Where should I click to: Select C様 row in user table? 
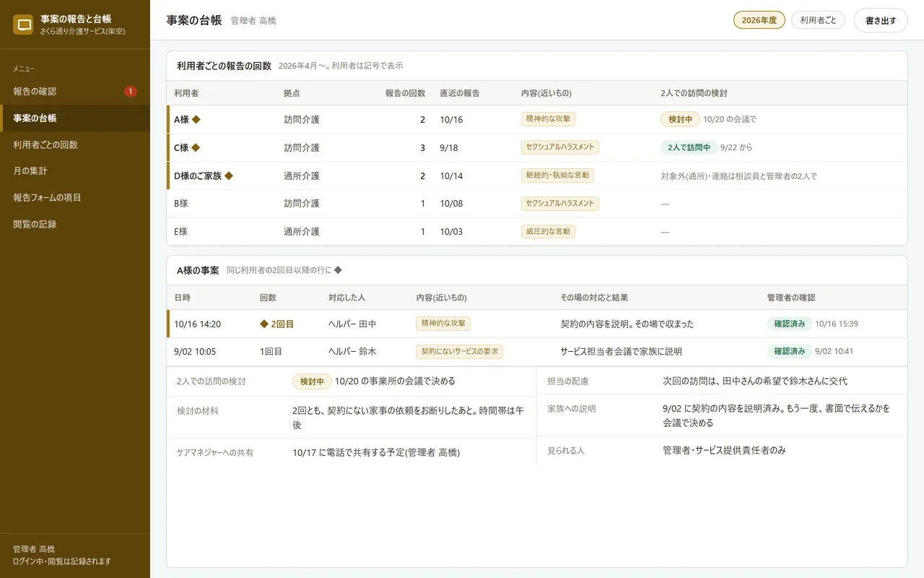pos(537,147)
